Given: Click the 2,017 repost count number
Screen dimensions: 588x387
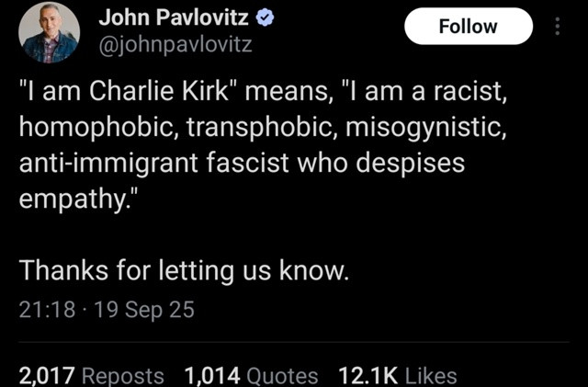Looking at the screenshot, I should [x=47, y=375].
